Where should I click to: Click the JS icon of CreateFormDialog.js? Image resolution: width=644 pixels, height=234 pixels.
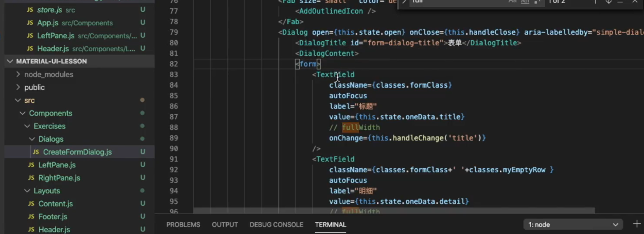point(36,152)
